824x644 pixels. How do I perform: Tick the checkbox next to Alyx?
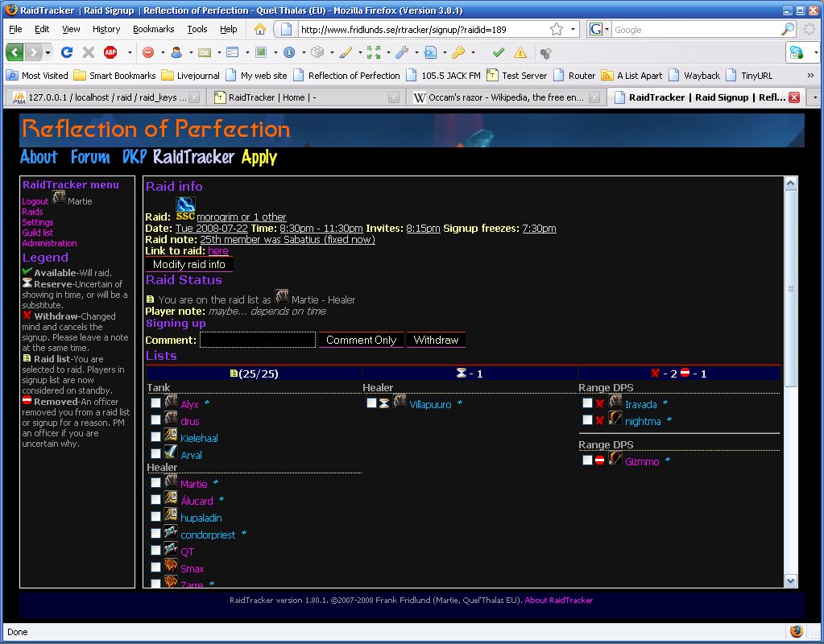pos(155,403)
